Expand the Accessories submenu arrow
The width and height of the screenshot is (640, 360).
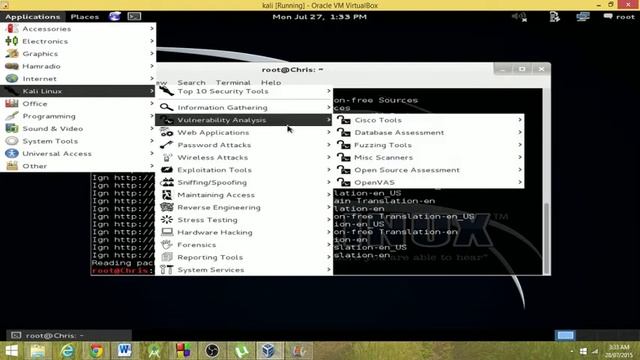click(152, 28)
